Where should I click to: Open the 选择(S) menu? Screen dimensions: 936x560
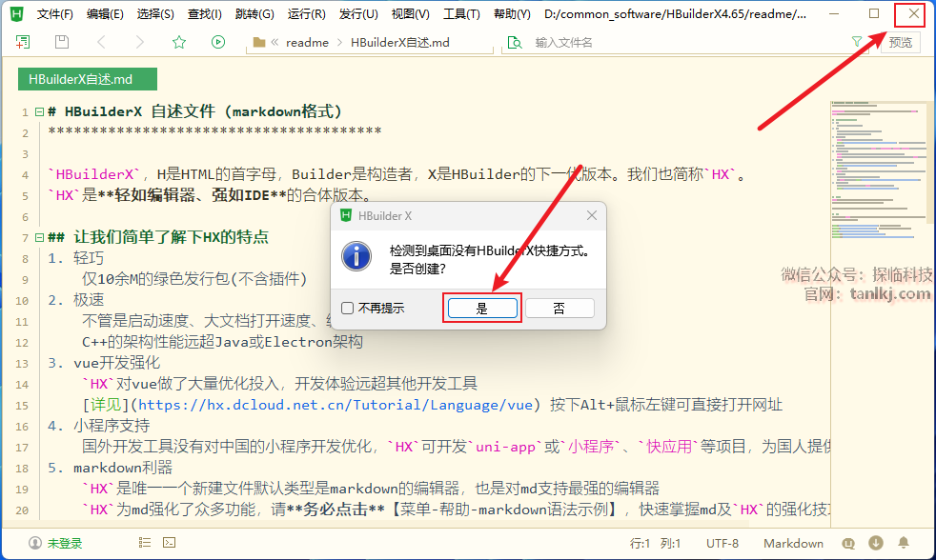click(155, 13)
